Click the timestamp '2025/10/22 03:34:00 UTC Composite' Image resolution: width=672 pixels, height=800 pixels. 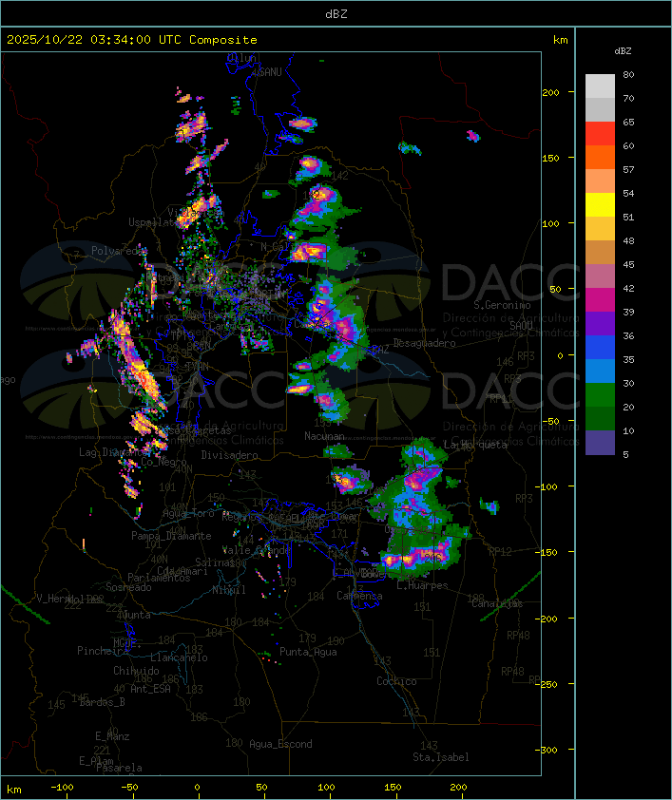[132, 40]
